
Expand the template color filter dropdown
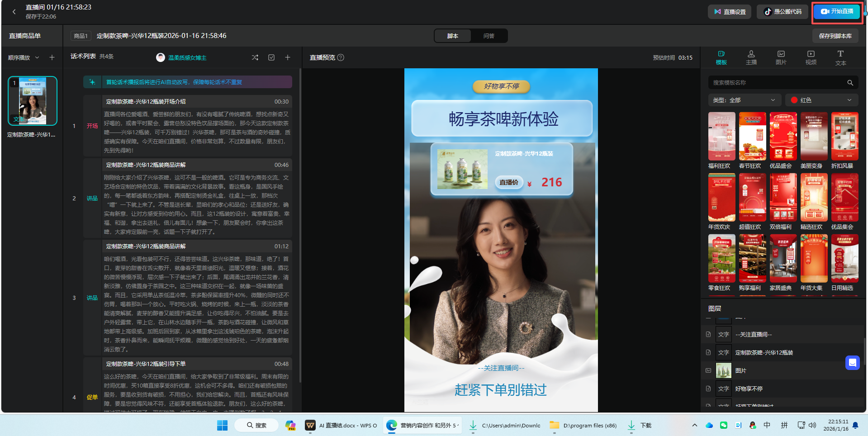821,100
